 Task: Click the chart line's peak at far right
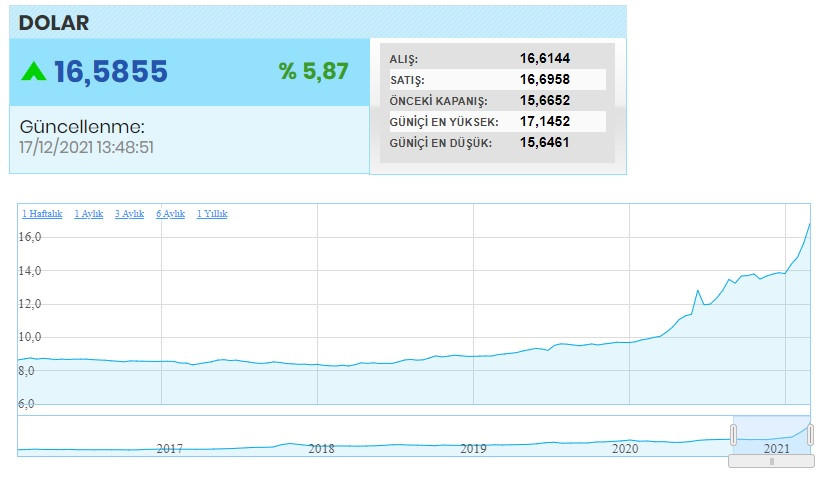(809, 224)
